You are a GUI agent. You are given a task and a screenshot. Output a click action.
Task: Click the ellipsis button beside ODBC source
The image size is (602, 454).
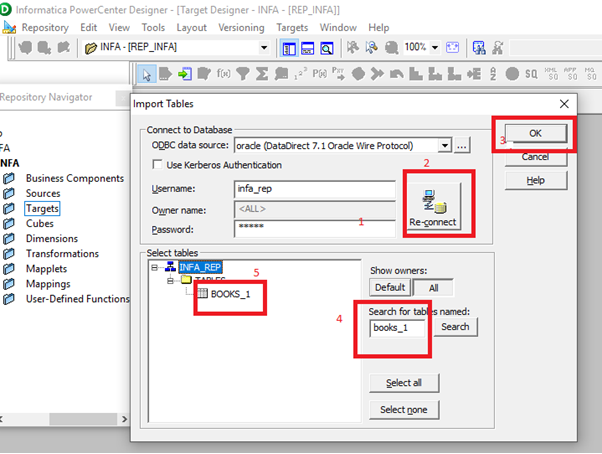coord(462,146)
